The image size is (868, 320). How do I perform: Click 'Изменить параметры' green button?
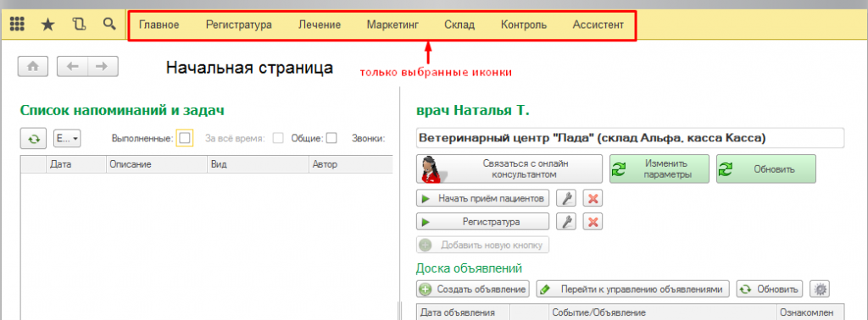click(659, 168)
